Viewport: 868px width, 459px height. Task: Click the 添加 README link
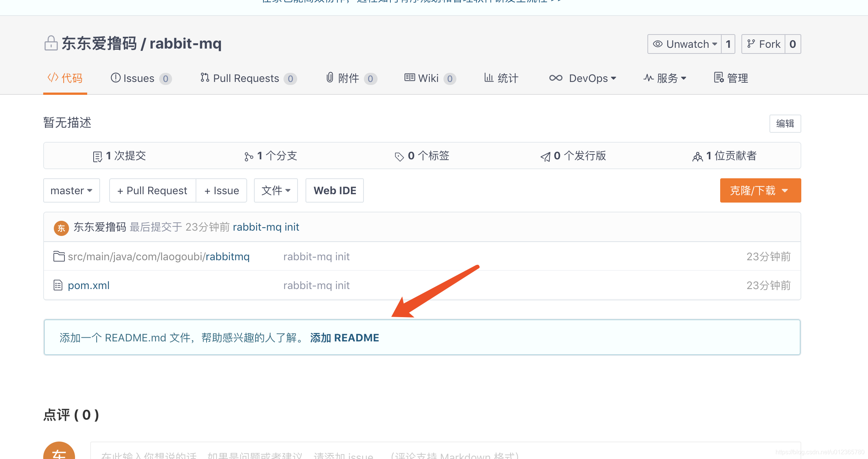[x=345, y=338]
